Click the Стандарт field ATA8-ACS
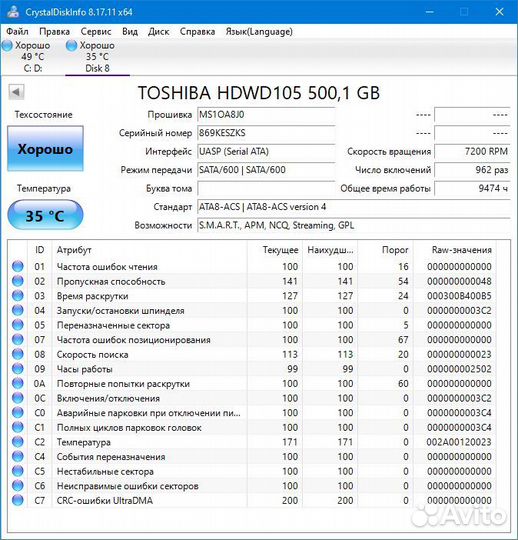518x540 pixels. pos(354,207)
